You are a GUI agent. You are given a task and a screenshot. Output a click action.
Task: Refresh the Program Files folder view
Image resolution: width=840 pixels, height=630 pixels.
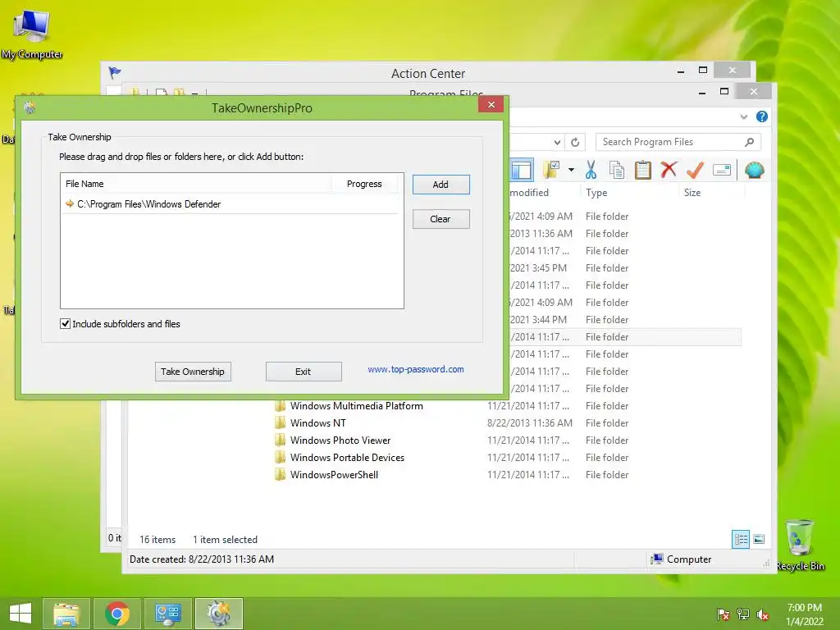575,142
